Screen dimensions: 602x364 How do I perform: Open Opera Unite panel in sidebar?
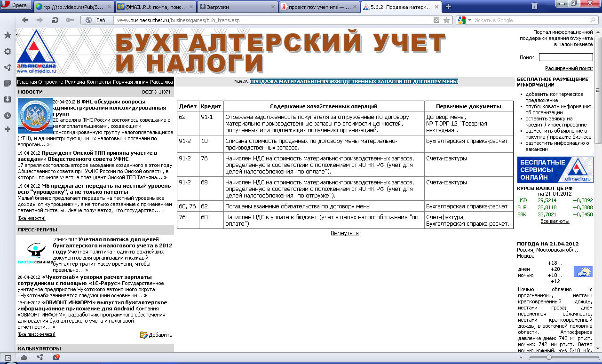coord(8,67)
